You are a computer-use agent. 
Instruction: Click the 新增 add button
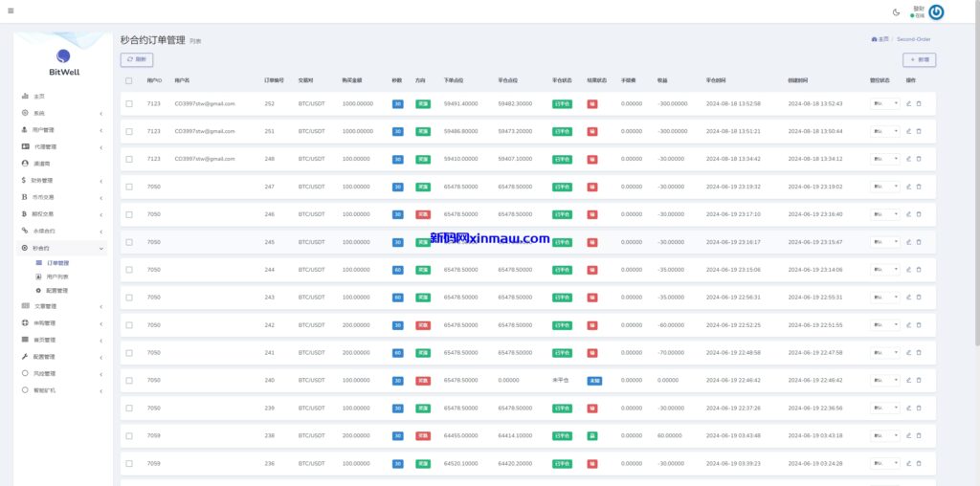[919, 59]
